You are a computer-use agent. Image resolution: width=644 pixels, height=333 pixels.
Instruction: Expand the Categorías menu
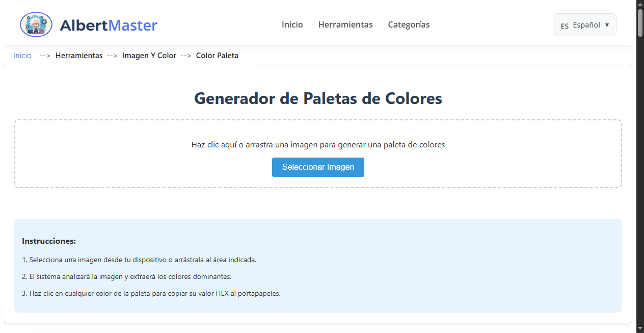tap(409, 24)
